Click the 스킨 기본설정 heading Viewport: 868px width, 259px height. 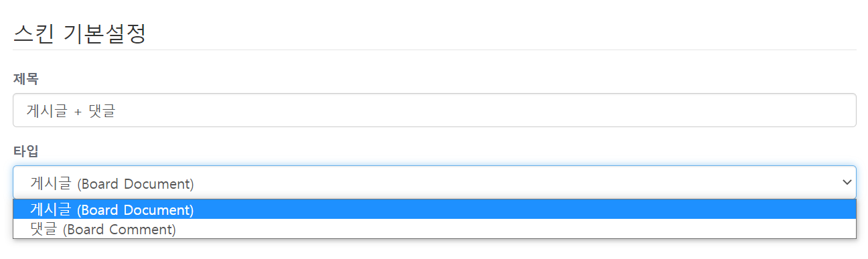click(80, 33)
